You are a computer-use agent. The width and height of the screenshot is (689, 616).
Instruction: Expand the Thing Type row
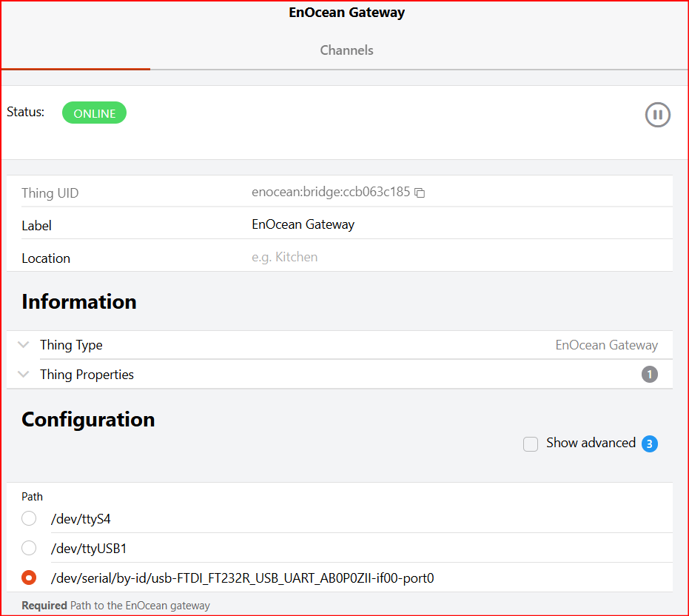(x=339, y=345)
